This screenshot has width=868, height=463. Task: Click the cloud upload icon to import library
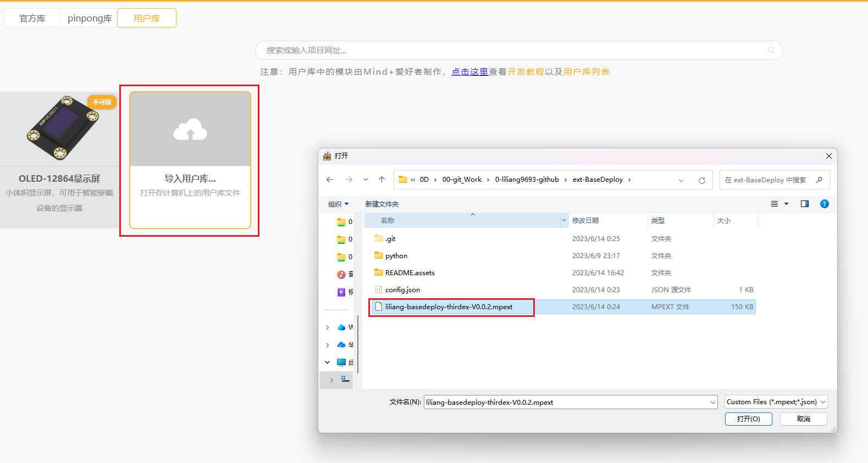pyautogui.click(x=190, y=130)
